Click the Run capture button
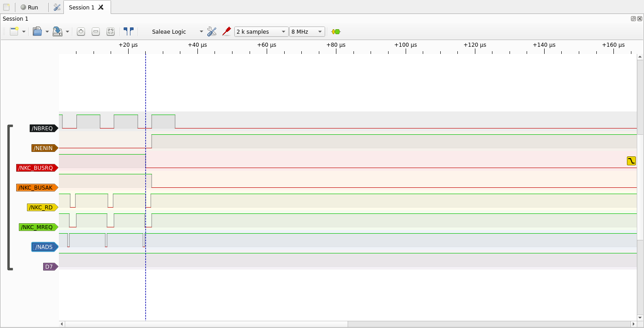The image size is (644, 328). click(x=30, y=7)
